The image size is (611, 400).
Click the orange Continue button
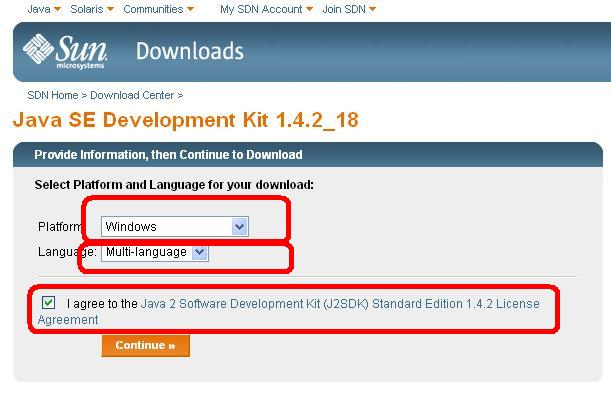[x=146, y=345]
